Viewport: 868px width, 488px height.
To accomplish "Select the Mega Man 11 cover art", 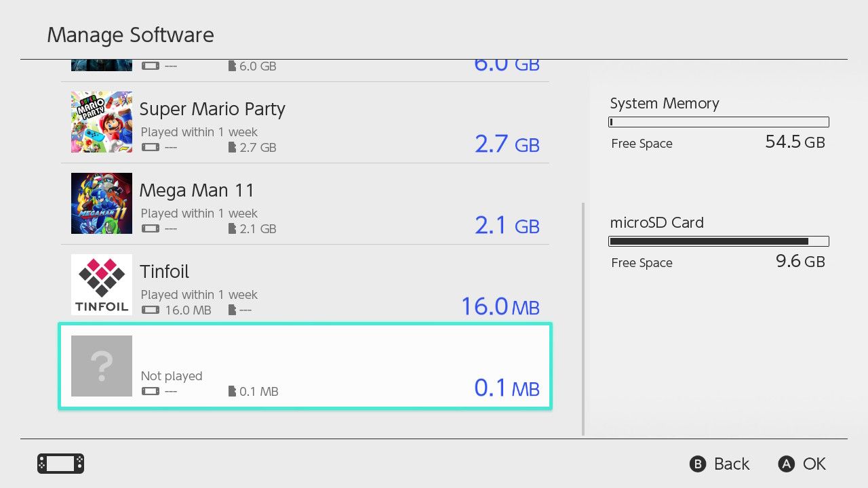I will pyautogui.click(x=102, y=203).
